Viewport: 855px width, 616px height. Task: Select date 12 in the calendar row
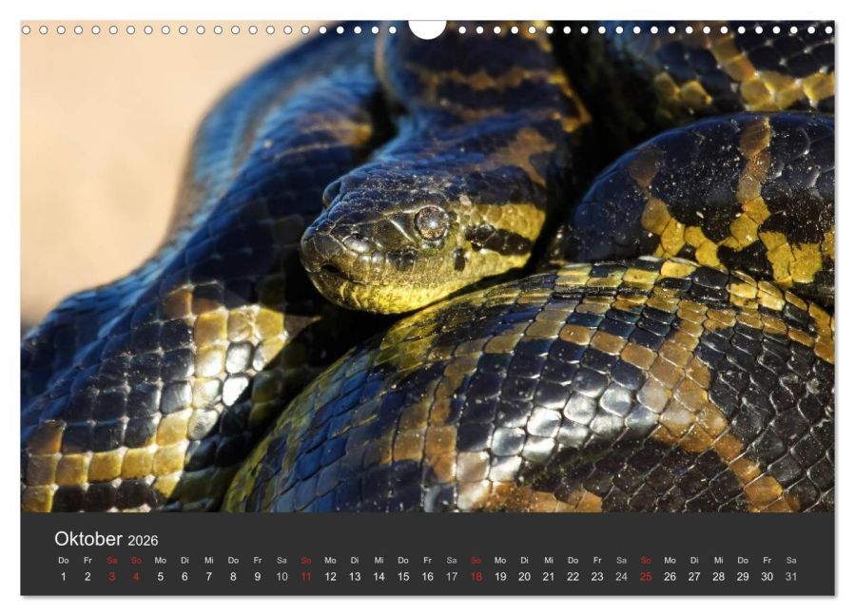tap(330, 577)
